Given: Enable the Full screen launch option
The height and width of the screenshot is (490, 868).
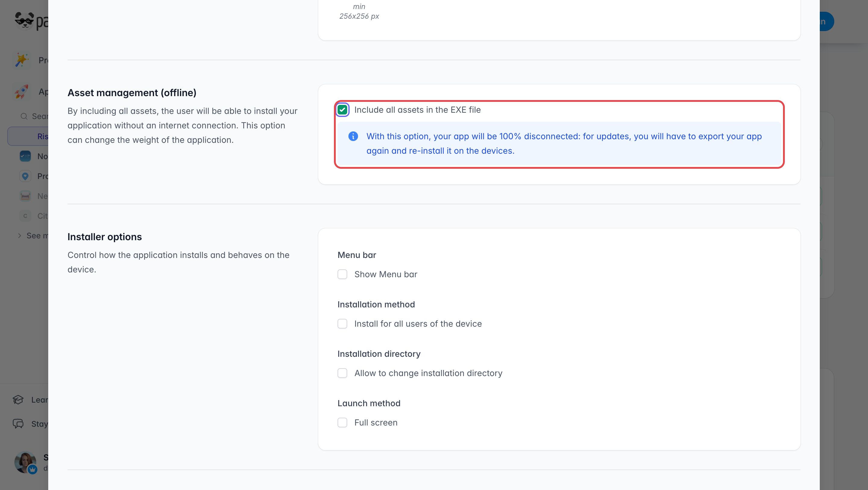Looking at the screenshot, I should click(x=342, y=422).
